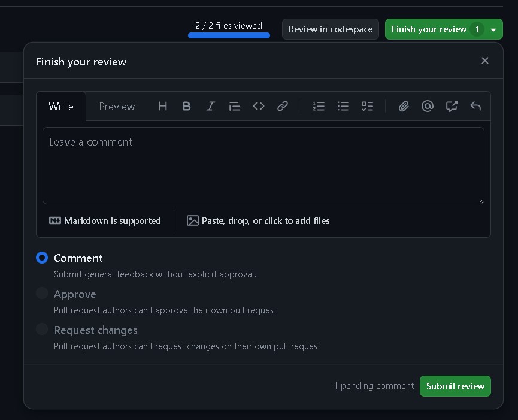518x420 pixels.
Task: Click the Submit review button
Action: 455,386
